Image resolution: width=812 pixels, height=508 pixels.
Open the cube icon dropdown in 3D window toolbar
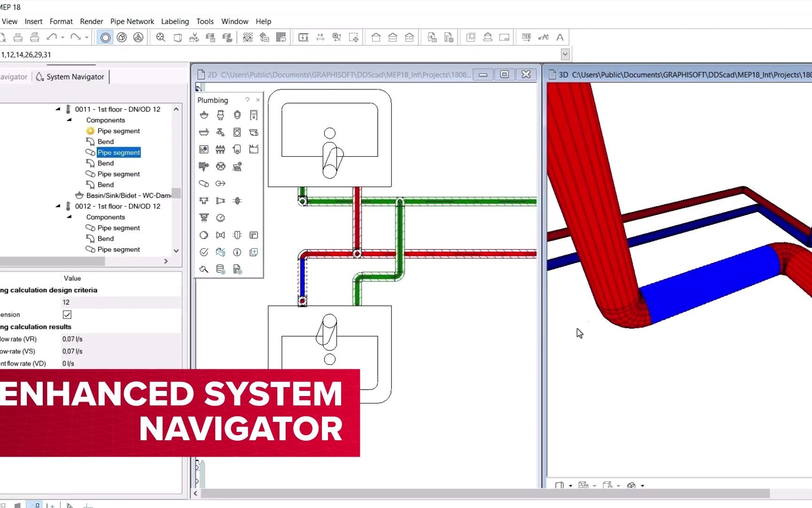tap(642, 485)
